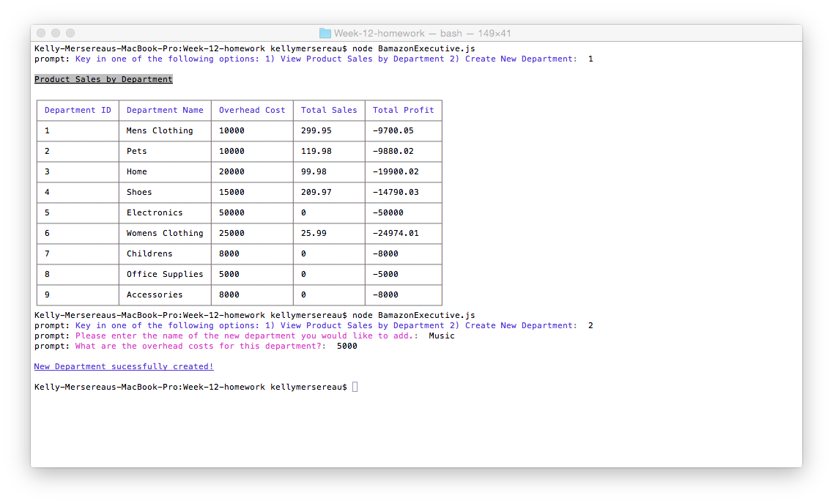Select the 'Childrens' department name cell

coord(149,254)
